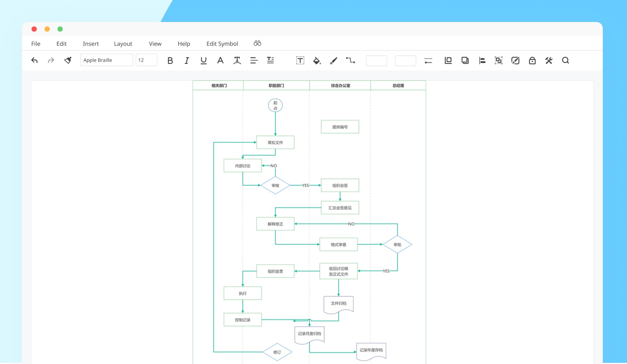Click the first empty style box
This screenshot has height=364, width=627.
(377, 60)
